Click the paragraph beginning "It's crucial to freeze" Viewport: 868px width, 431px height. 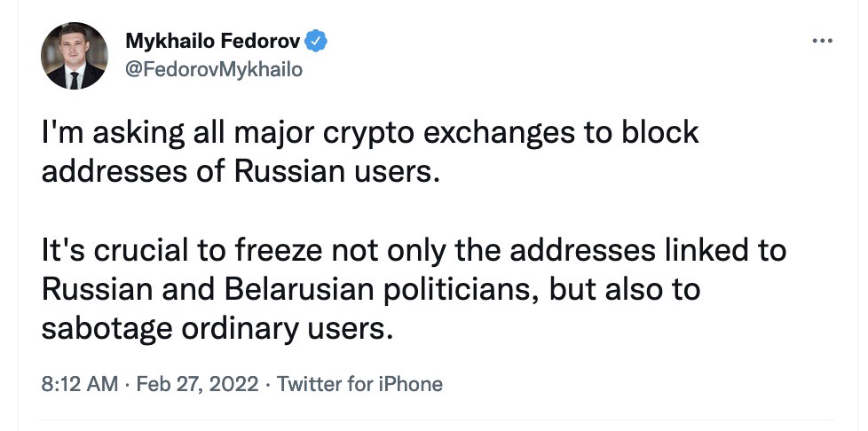click(414, 289)
